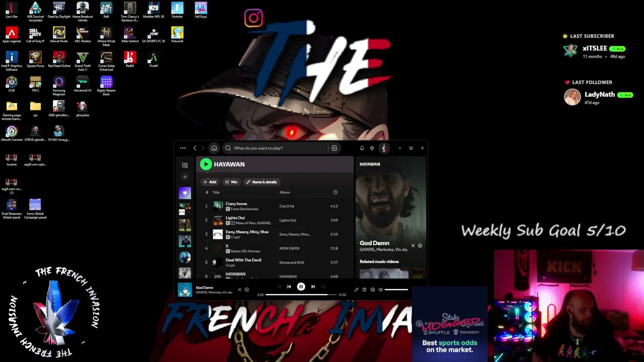Image resolution: width=644 pixels, height=362 pixels.
Task: Open the Liked Songs heart tile
Action: [185, 193]
